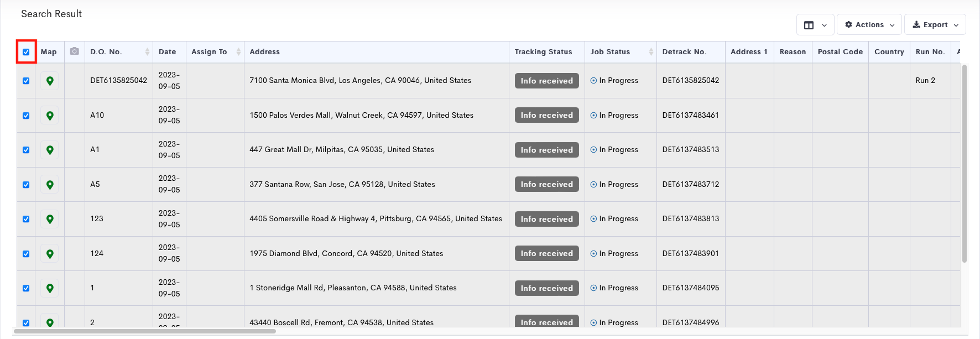The image size is (980, 339).
Task: Click the horizontal scrollbar at table bottom
Action: pyautogui.click(x=145, y=331)
